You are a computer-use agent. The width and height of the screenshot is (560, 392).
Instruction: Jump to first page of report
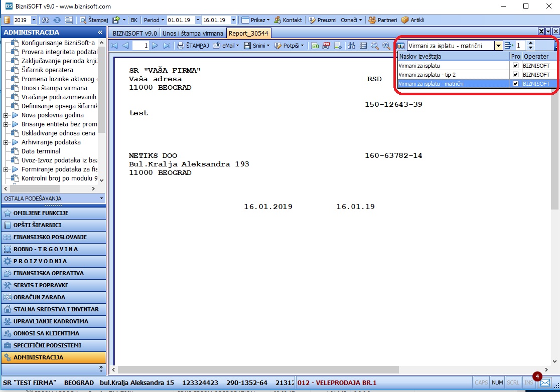114,46
